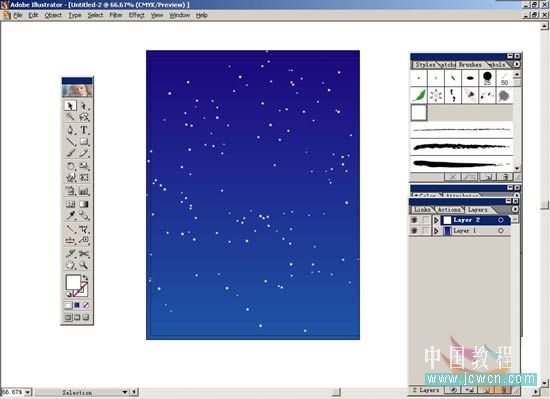Select the Selection arrow tool

[x=70, y=106]
